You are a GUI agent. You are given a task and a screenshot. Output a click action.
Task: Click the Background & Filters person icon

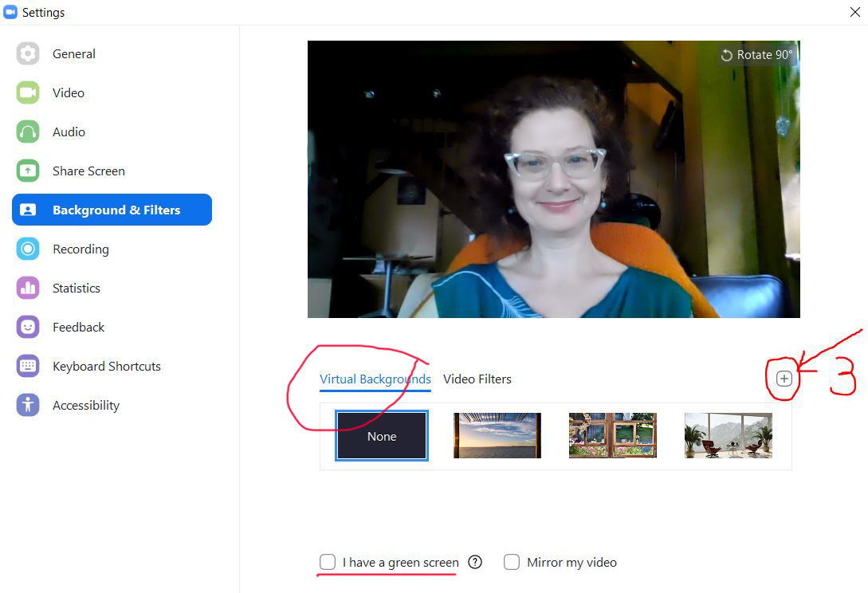pyautogui.click(x=28, y=210)
